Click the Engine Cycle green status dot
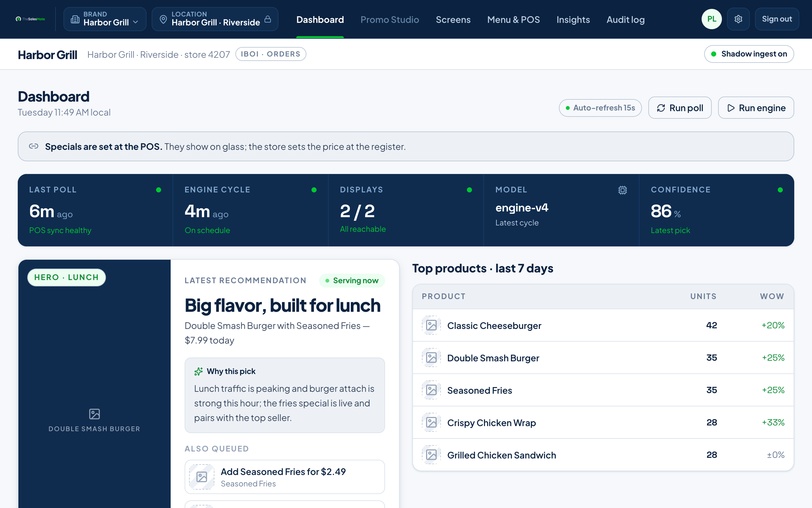 pos(314,190)
